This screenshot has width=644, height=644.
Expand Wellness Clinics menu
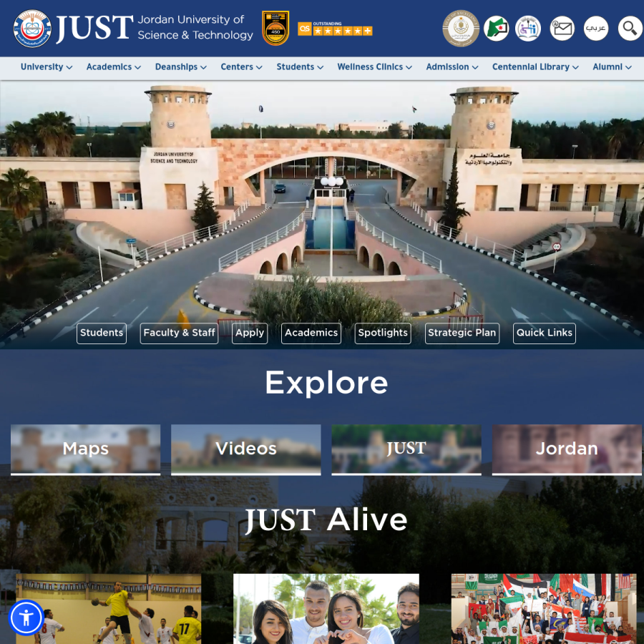pyautogui.click(x=374, y=67)
